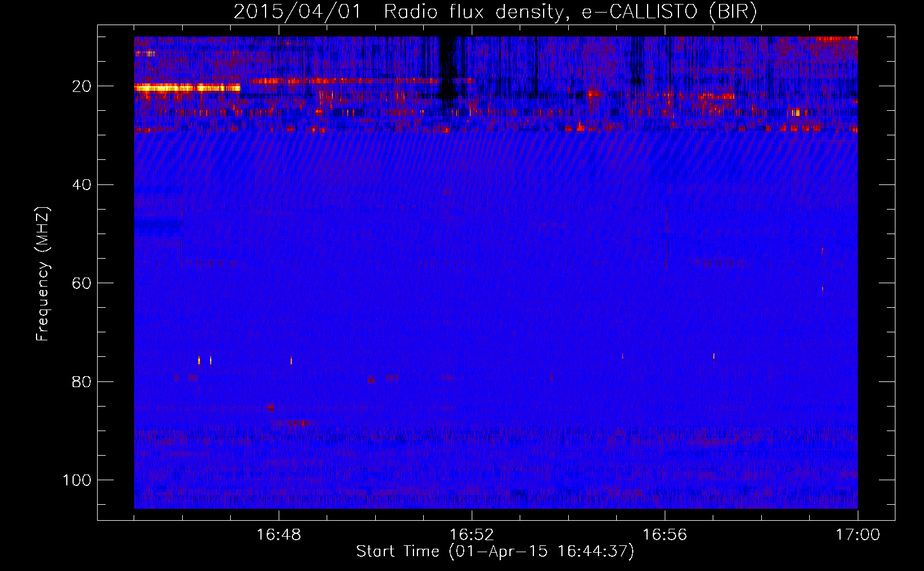Click the date '2015/04/01' in the title
Viewport: 924px width, 571px height.
(298, 12)
